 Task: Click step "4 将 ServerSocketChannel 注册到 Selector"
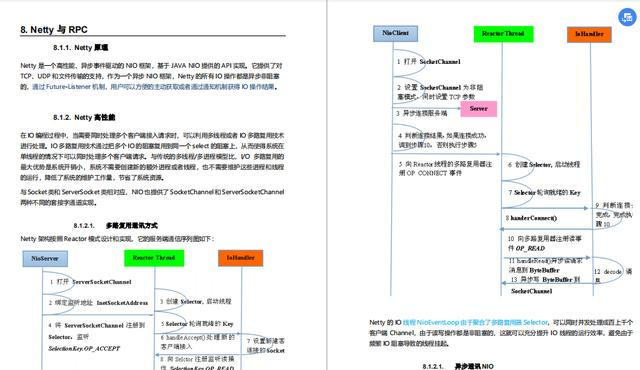pyautogui.click(x=96, y=337)
